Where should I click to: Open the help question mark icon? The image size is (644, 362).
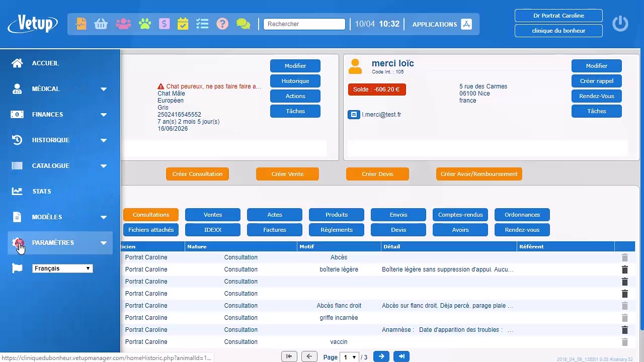point(222,23)
